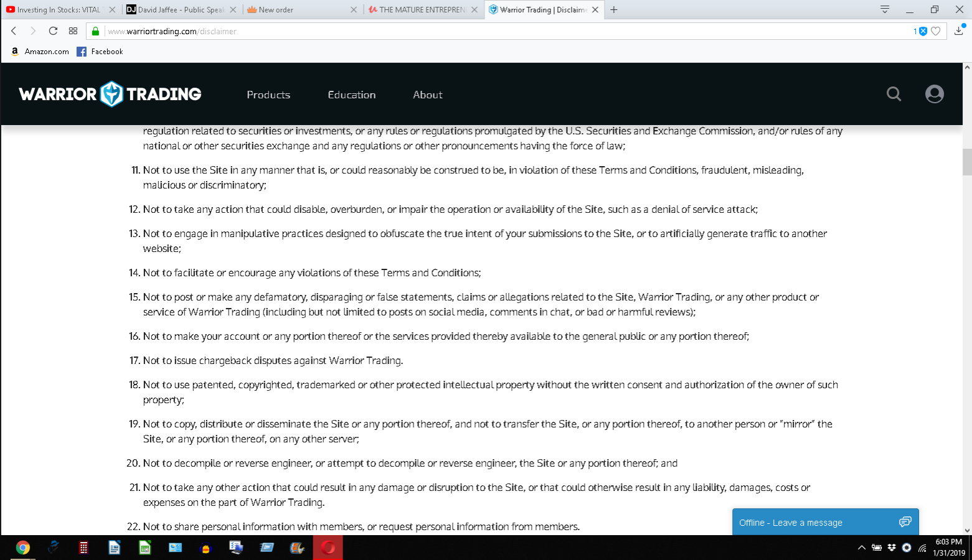Image resolution: width=972 pixels, height=560 pixels.
Task: Show hidden system tray icons chevron
Action: click(x=862, y=548)
